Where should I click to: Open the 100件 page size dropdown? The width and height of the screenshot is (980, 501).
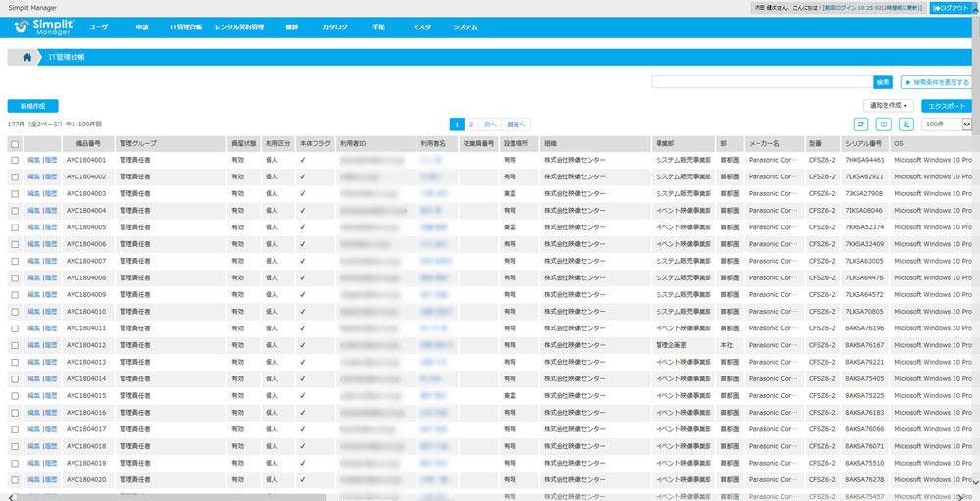pyautogui.click(x=947, y=125)
